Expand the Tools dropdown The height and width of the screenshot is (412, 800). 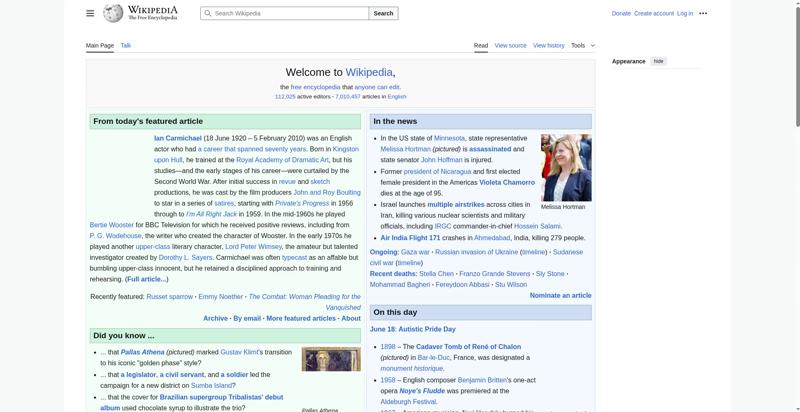pyautogui.click(x=583, y=45)
